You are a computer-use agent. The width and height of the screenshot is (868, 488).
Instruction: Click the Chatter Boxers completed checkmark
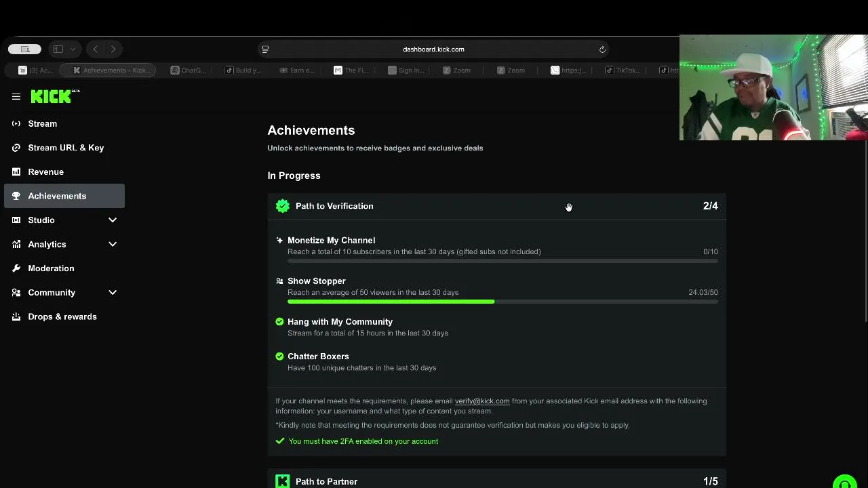[x=279, y=357]
